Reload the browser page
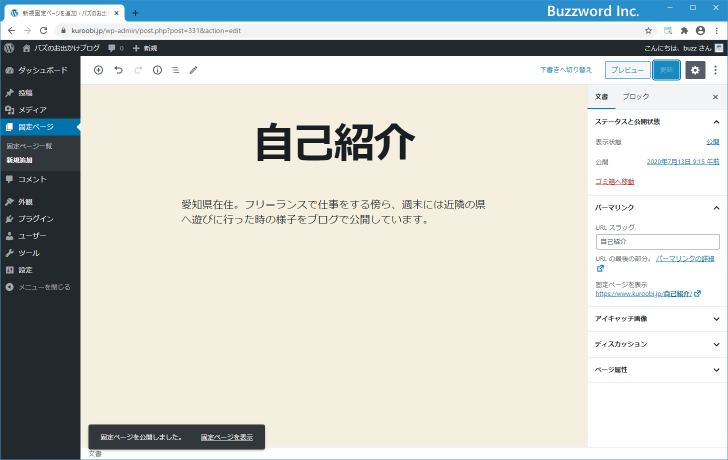Image resolution: width=728 pixels, height=460 pixels. (44, 31)
